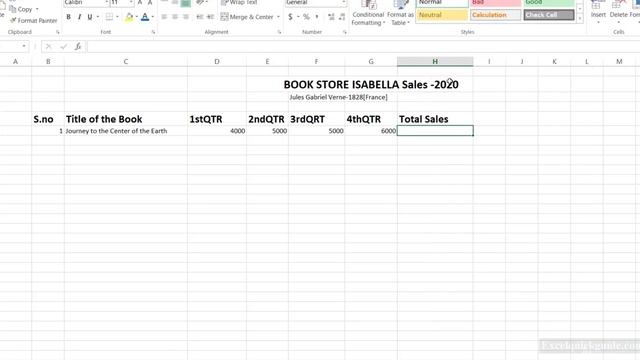Select column D header
Image resolution: width=640 pixels, height=360 pixels.
click(x=217, y=62)
